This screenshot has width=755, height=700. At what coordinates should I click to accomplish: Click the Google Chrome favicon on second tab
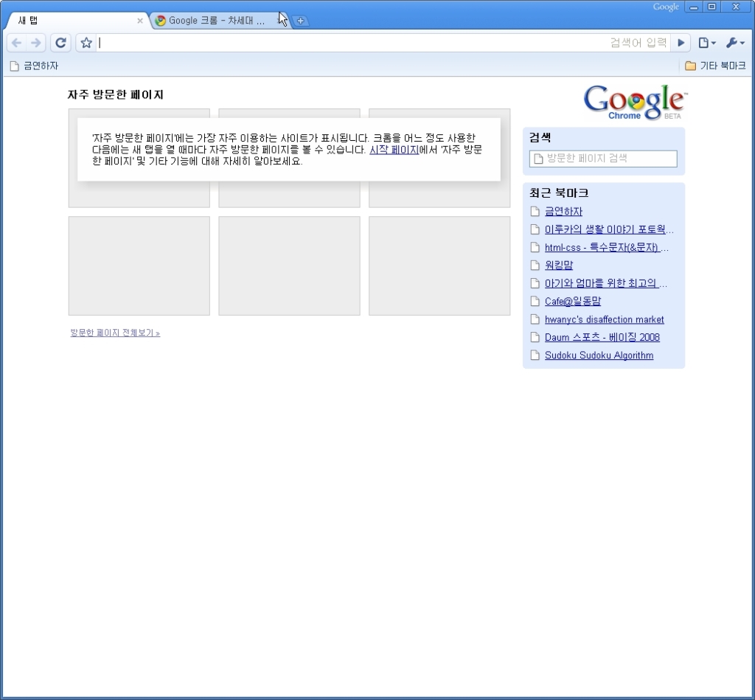pyautogui.click(x=160, y=21)
